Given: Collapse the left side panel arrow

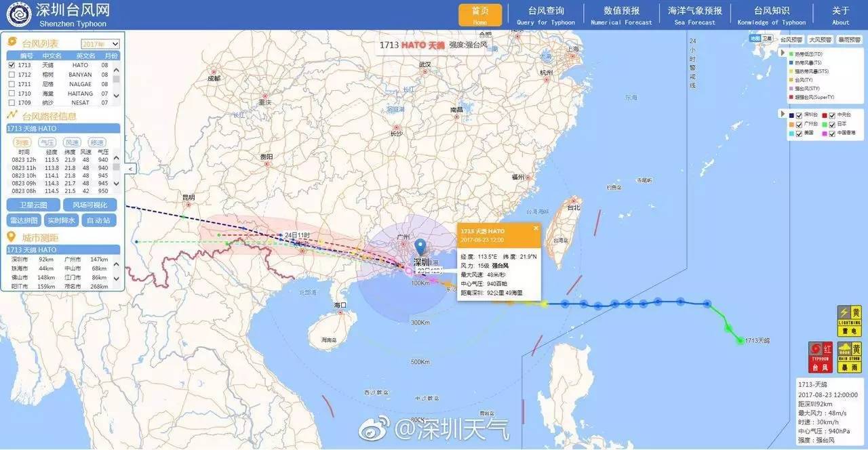Looking at the screenshot, I should (x=131, y=168).
